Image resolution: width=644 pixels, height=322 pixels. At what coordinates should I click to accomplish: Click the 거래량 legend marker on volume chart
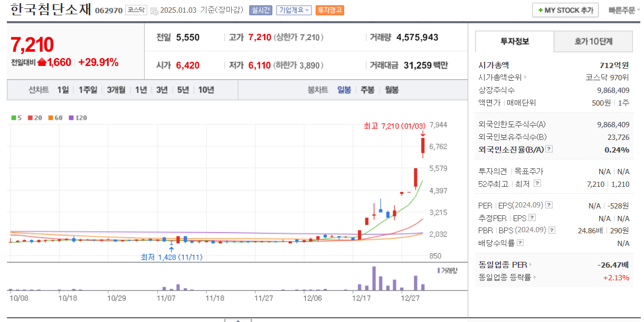439,270
